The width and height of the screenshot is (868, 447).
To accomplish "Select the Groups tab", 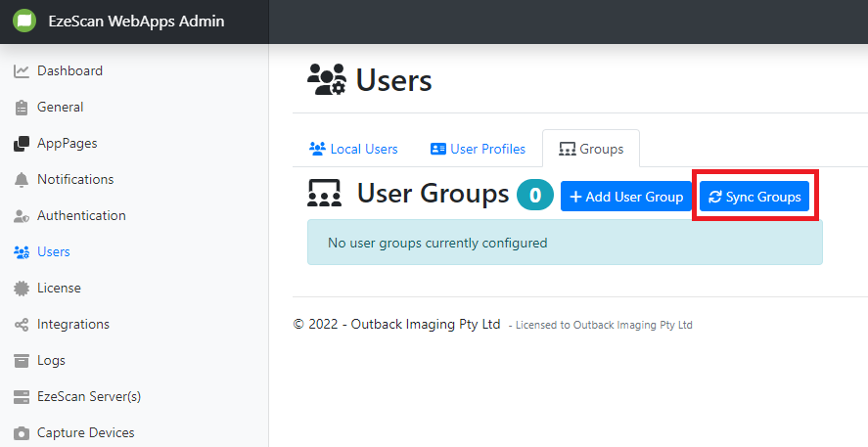I will tap(591, 150).
